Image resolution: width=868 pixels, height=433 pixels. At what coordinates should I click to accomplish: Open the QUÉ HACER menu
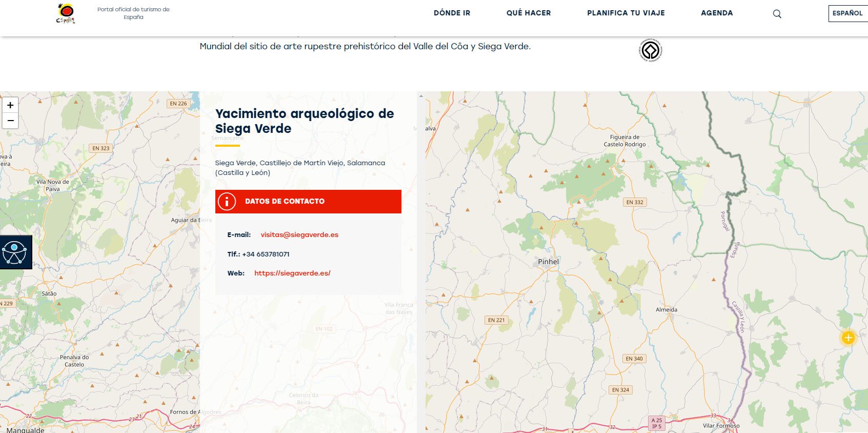tap(529, 13)
